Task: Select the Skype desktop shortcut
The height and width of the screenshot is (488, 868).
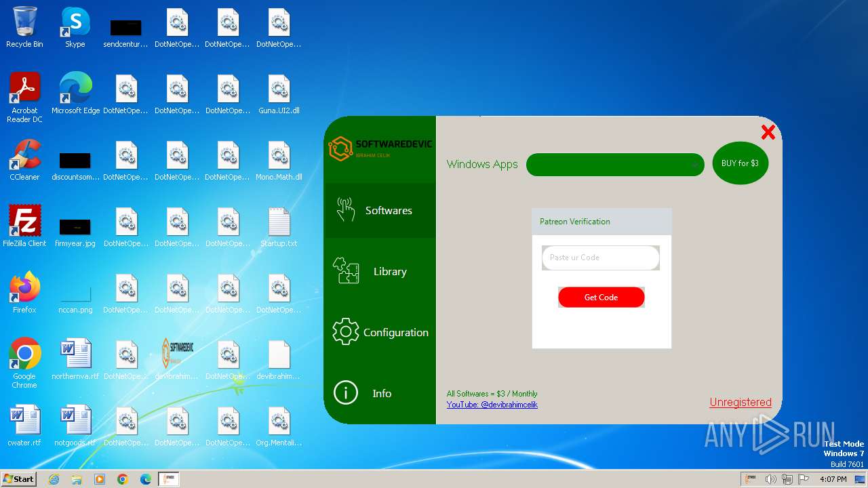Action: 75,27
